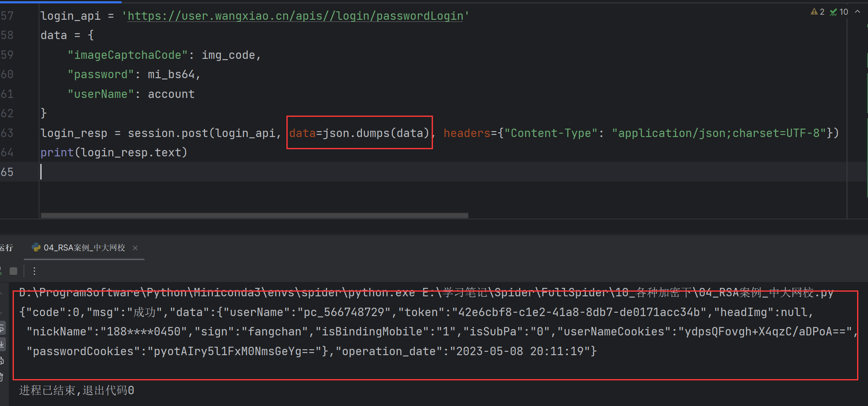This screenshot has width=868, height=406.
Task: Click the "password" key string
Action: point(101,74)
